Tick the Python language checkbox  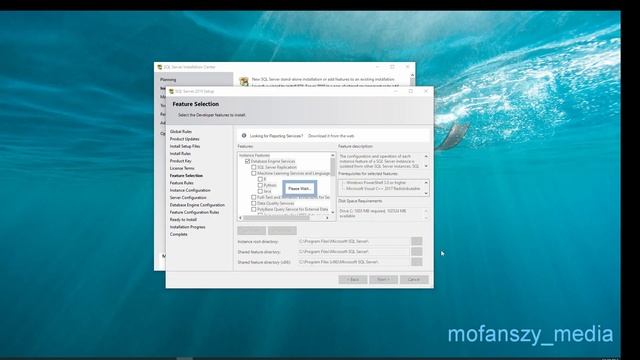[x=260, y=185]
